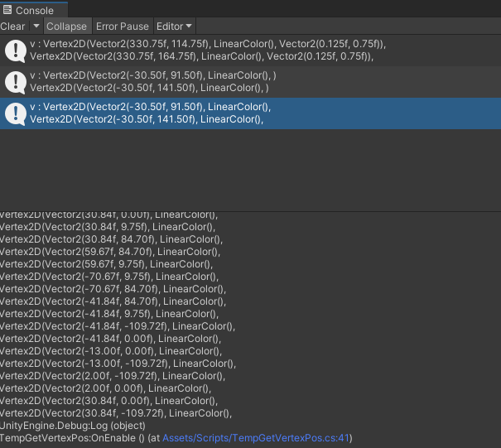
Task: Open the Assets/Scripts/TempGetVertexPos.cs:41 link
Action: pyautogui.click(x=257, y=437)
